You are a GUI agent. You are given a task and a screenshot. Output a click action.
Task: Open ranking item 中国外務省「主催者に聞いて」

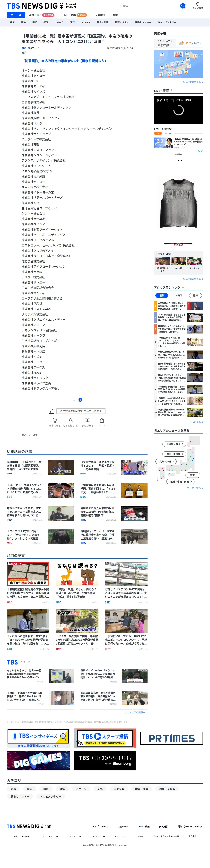178,306
